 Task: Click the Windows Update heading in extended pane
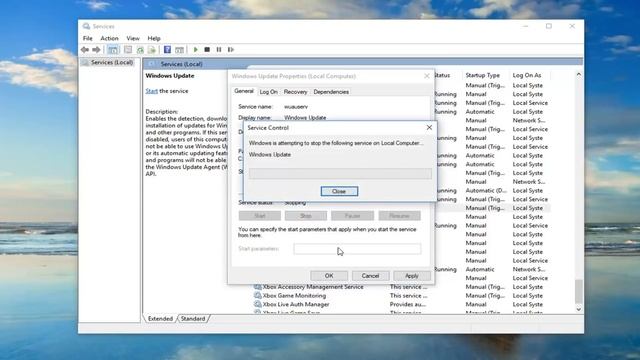(x=170, y=76)
